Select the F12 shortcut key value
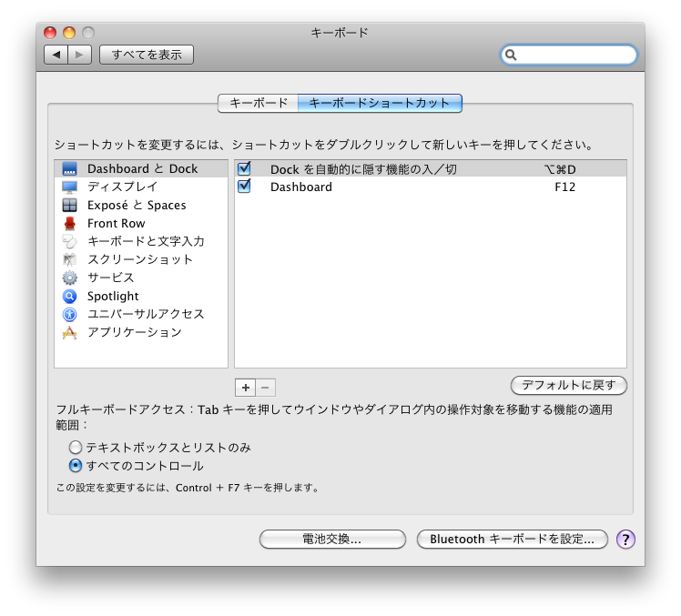This screenshot has width=681, height=616. [x=565, y=187]
